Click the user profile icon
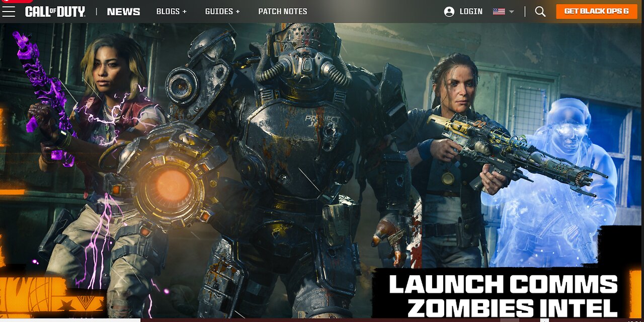Viewport: 644px width, 322px height. point(449,12)
